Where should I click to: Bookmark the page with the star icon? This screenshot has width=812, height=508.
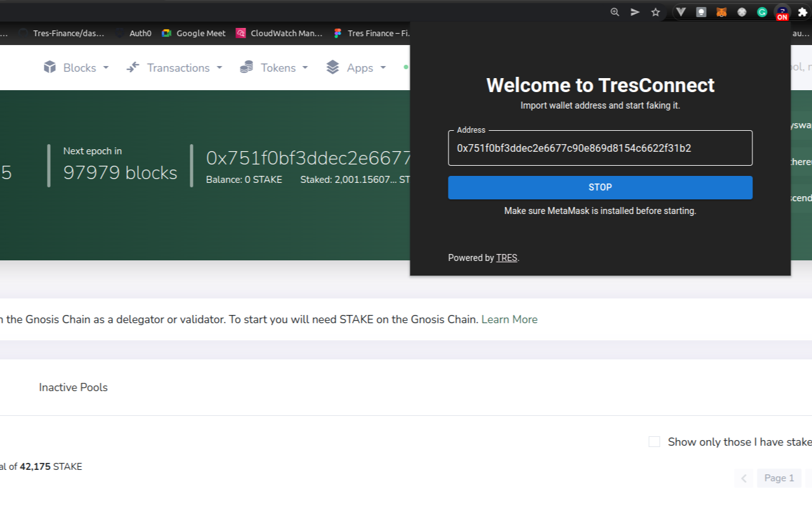click(x=655, y=12)
